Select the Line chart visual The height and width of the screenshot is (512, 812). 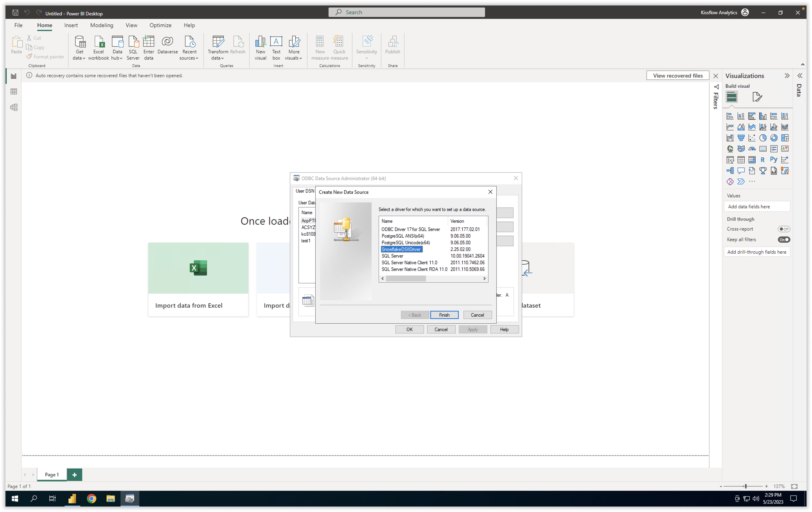(730, 127)
